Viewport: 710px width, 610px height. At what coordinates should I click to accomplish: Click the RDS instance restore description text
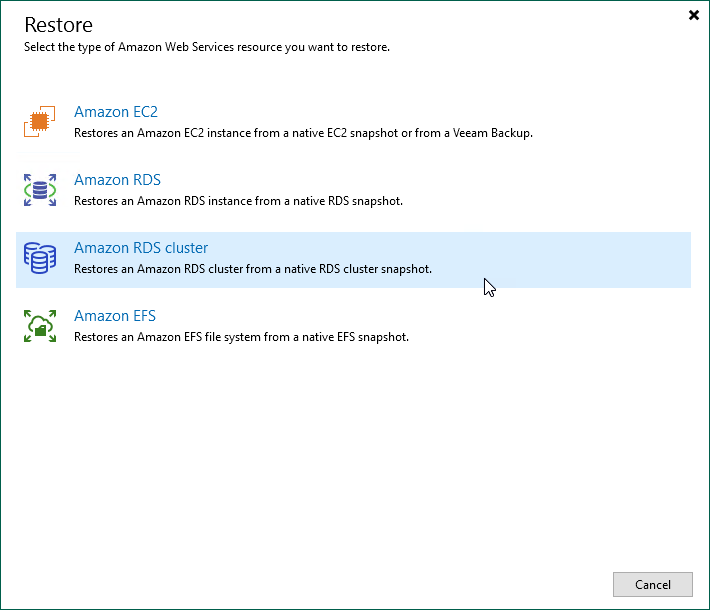point(238,201)
